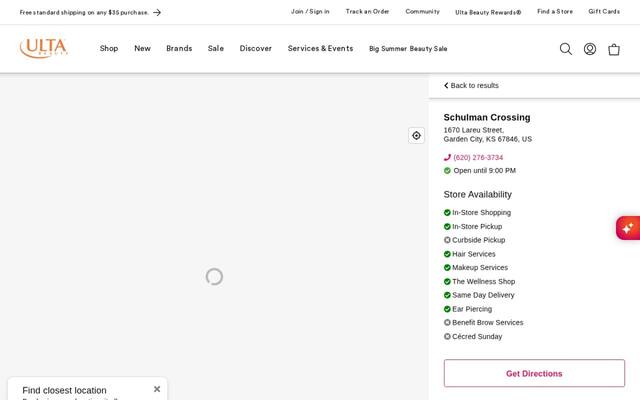Click the Cécred Sunday text
The image size is (640, 400).
[477, 336]
